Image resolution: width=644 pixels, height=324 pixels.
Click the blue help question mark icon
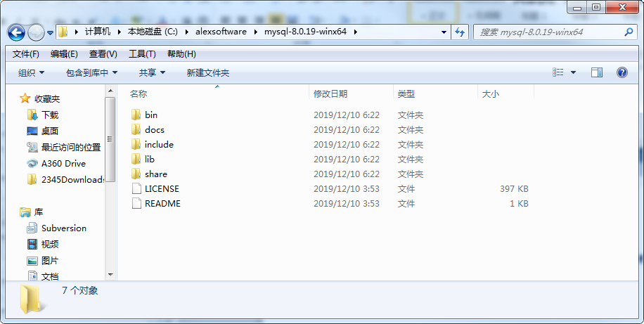622,72
